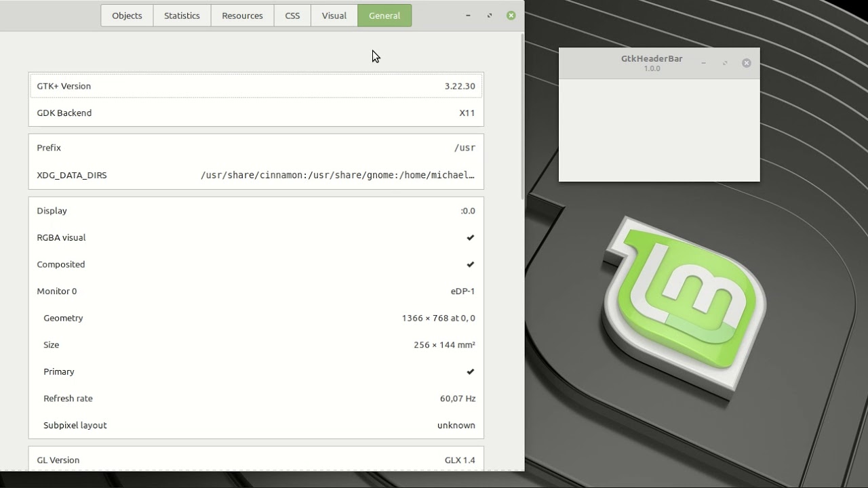This screenshot has height=488, width=868.
Task: Open the Visual tab
Action: [x=334, y=16]
